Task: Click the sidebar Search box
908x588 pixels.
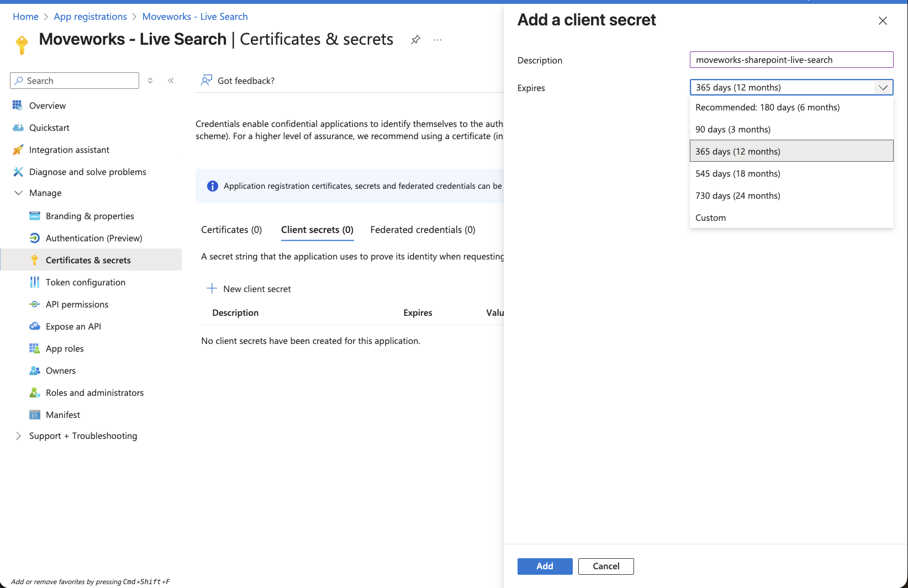Action: point(75,81)
